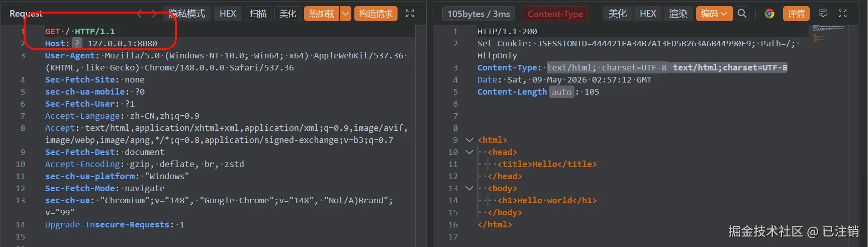Click the 详情 details button
868x247 pixels.
click(796, 14)
